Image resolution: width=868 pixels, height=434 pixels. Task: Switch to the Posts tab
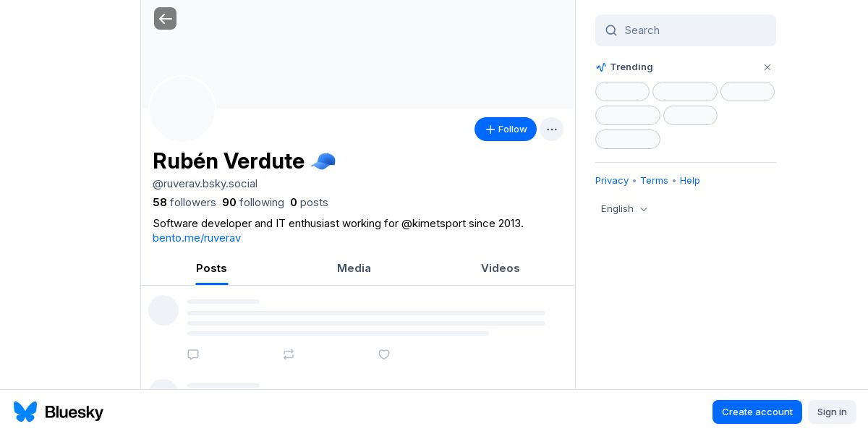click(211, 268)
